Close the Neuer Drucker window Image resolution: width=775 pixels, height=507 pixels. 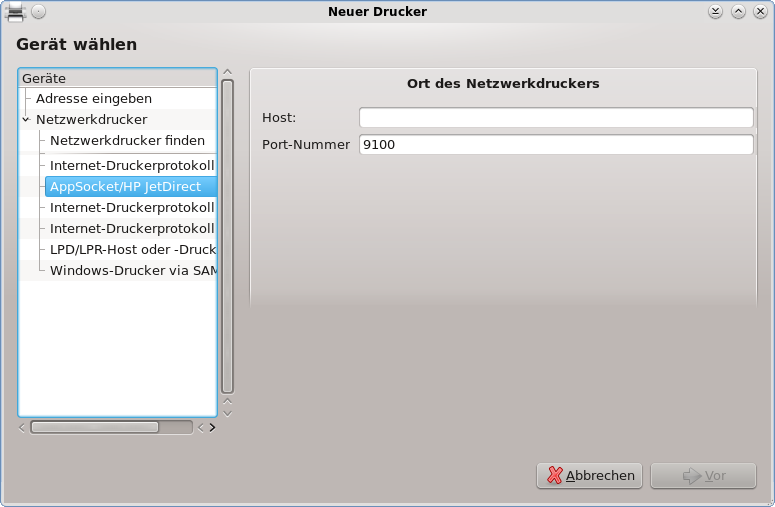760,11
